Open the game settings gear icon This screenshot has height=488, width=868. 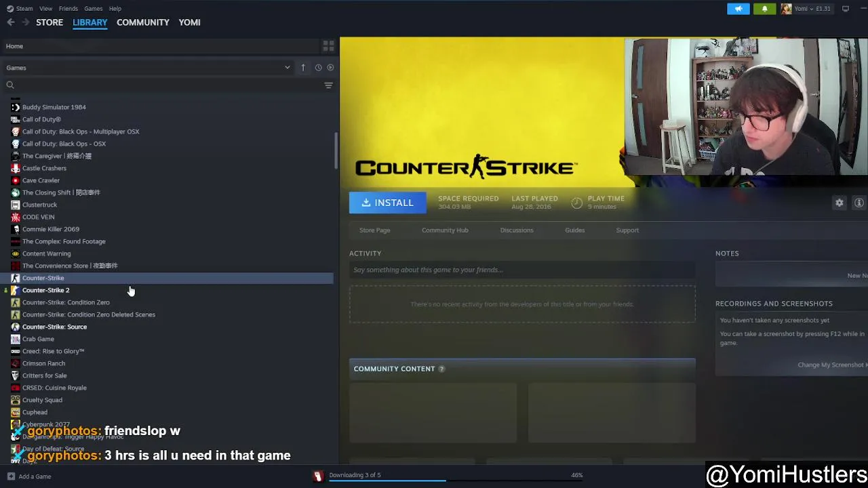840,203
